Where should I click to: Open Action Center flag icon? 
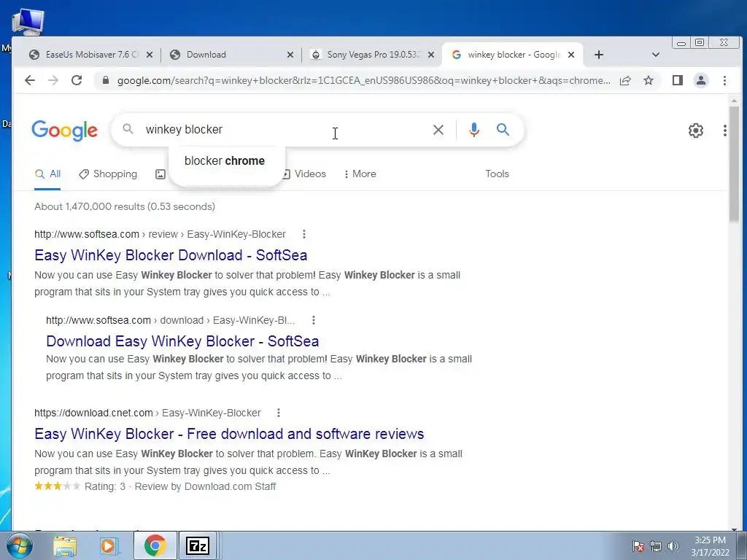tap(638, 546)
